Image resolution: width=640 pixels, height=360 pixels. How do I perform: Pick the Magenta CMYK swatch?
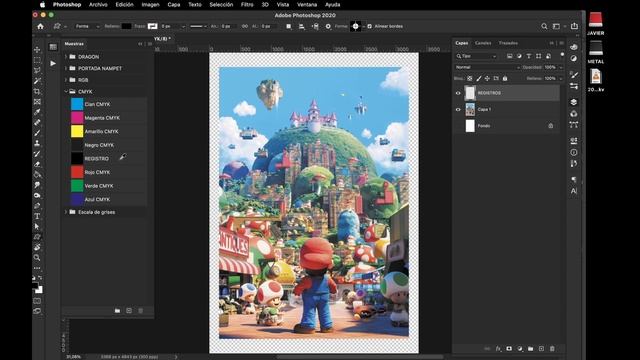(x=108, y=118)
